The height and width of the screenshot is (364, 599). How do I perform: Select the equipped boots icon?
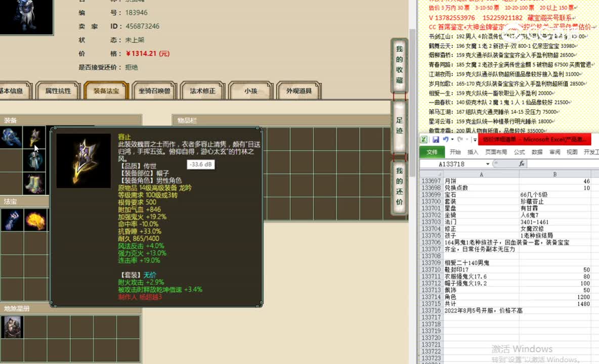tap(34, 184)
